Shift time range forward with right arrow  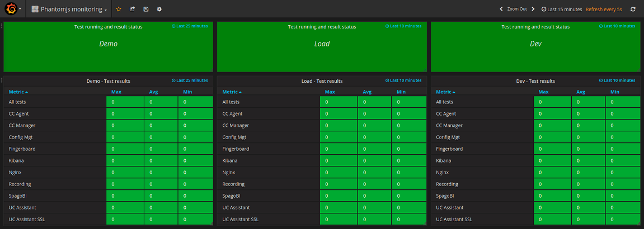[x=533, y=9]
